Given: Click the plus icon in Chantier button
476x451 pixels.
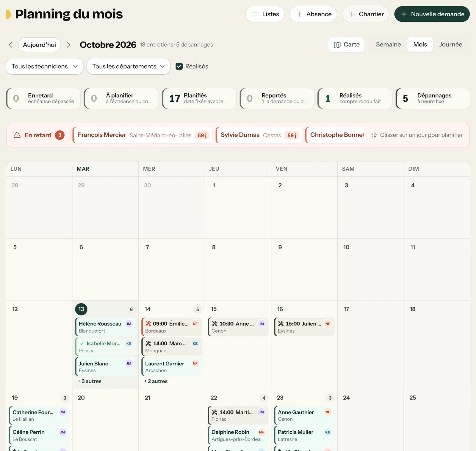Looking at the screenshot, I should coord(352,14).
